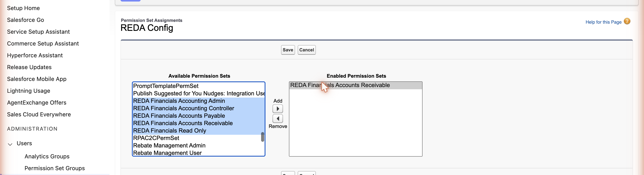This screenshot has width=644, height=175.
Task: Click the Remove arrow button
Action: point(278,119)
